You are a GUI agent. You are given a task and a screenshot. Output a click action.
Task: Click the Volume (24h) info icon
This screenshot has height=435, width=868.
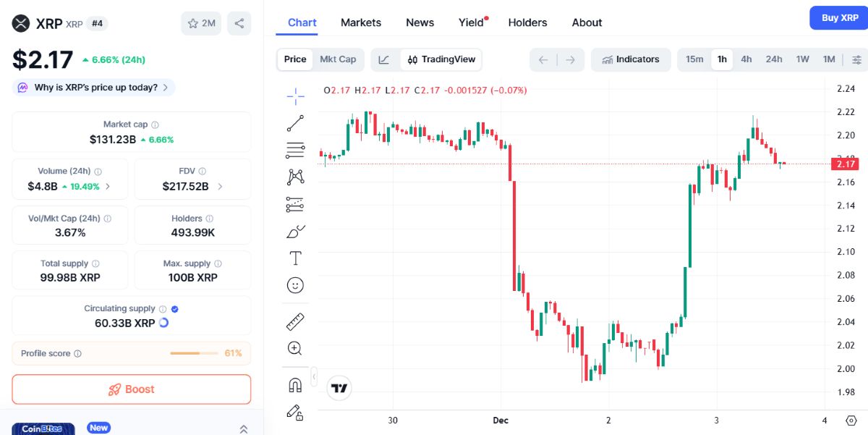tap(98, 172)
